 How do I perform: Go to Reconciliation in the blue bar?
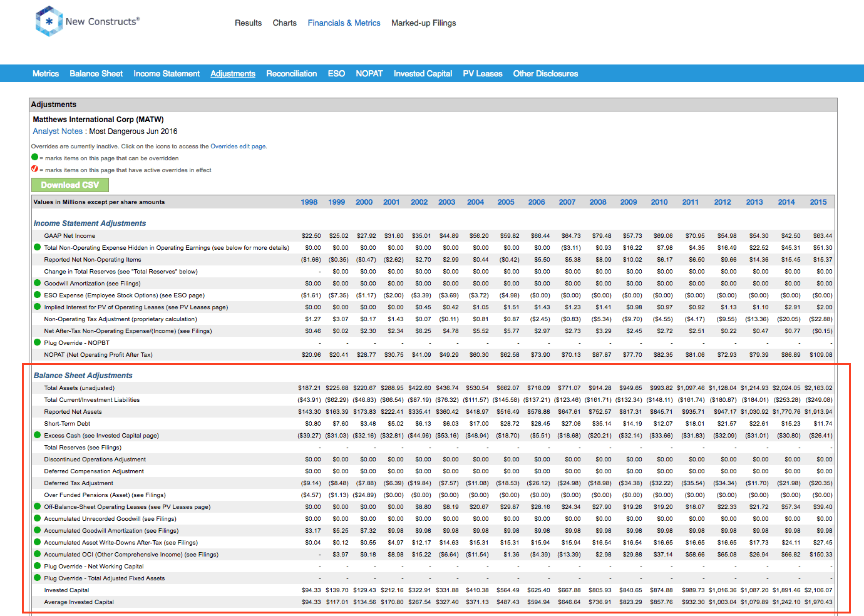292,74
